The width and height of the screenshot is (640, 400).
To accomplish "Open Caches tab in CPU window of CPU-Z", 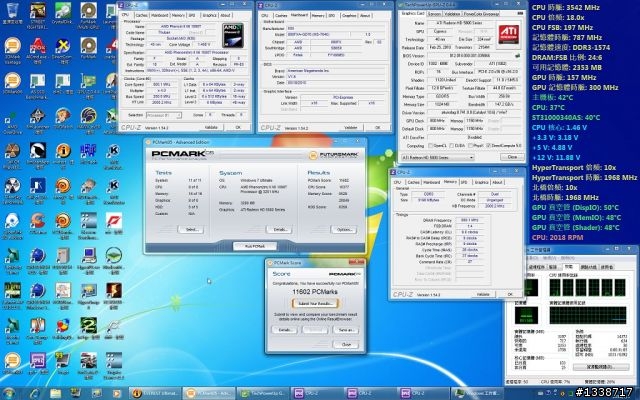I will pos(141,15).
